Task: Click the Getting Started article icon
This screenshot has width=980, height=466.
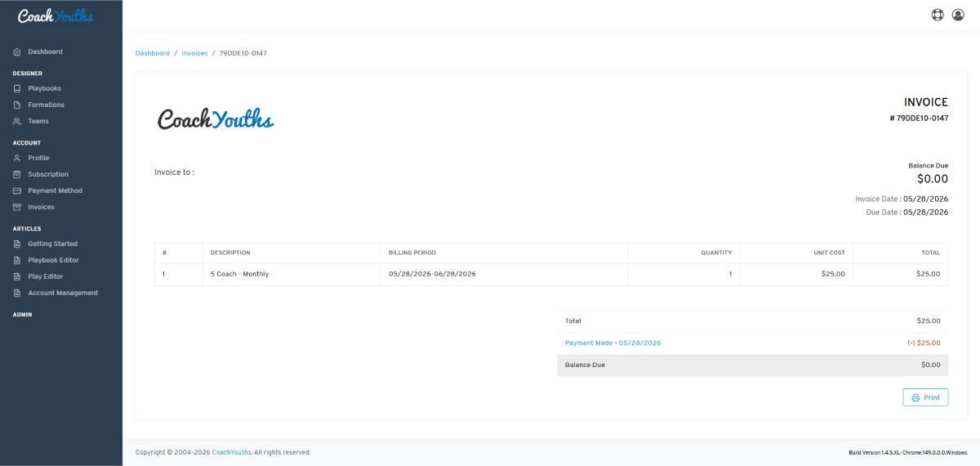Action: tap(17, 244)
